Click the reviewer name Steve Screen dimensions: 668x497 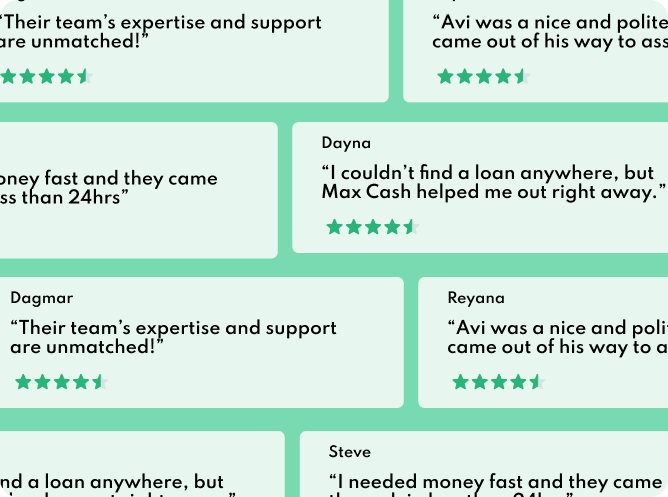click(349, 452)
